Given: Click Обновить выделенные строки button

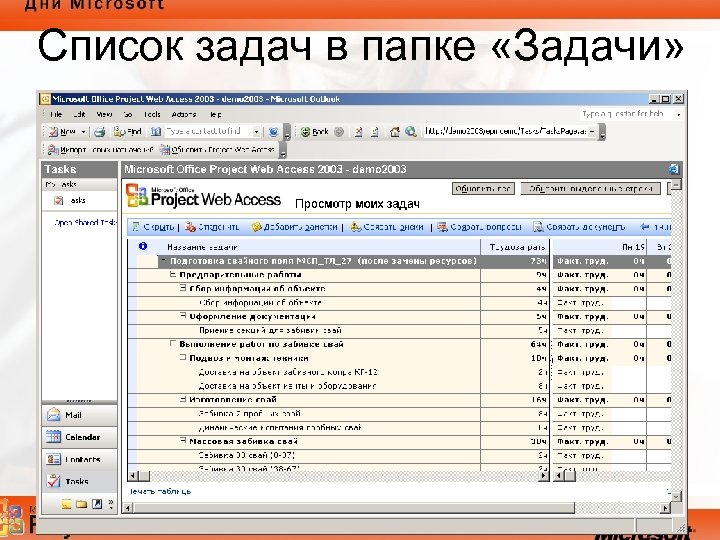Looking at the screenshot, I should coord(591,188).
